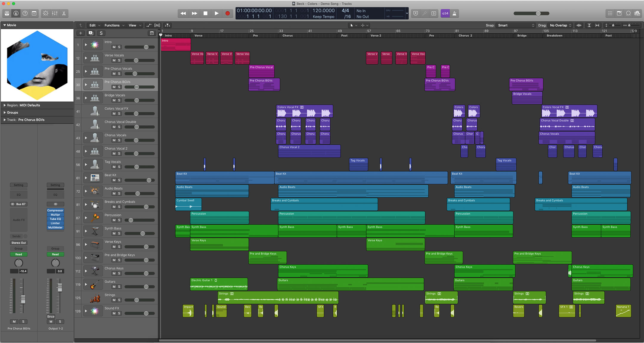Open the Snap Smart dropdown
The height and width of the screenshot is (343, 644).
516,25
